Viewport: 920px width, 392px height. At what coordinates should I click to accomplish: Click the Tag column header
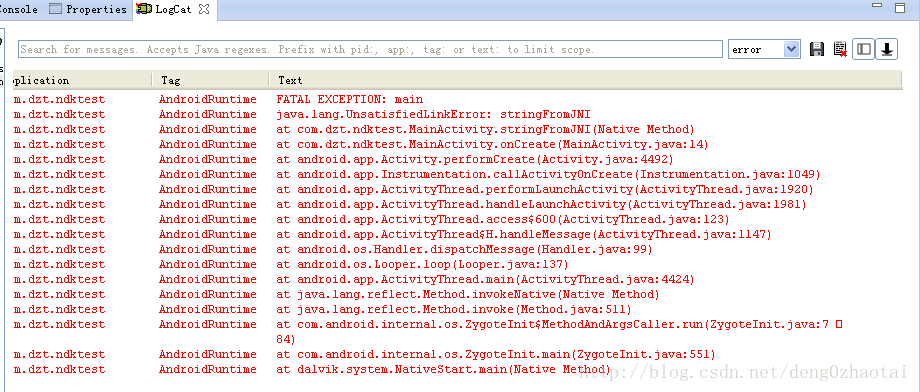(x=211, y=80)
